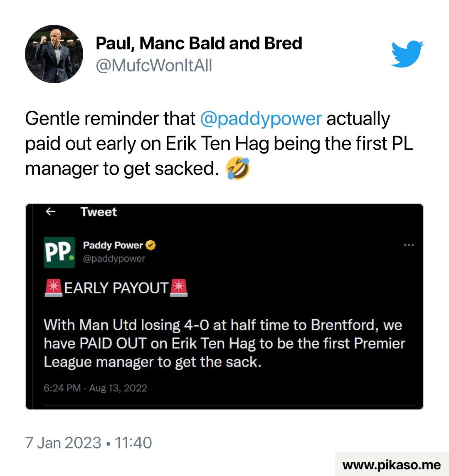Click the rolling laughing emoji

pos(238,169)
